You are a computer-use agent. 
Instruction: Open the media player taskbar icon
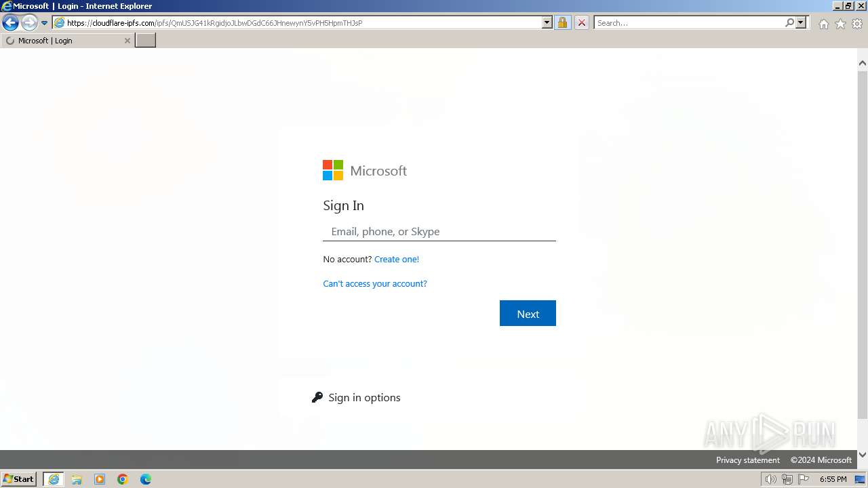tap(100, 479)
